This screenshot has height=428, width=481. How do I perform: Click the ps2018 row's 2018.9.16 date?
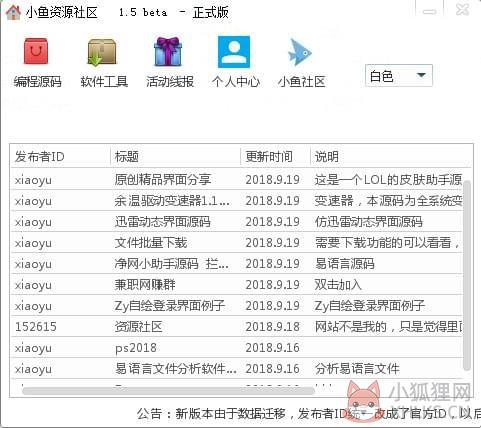pos(272,348)
